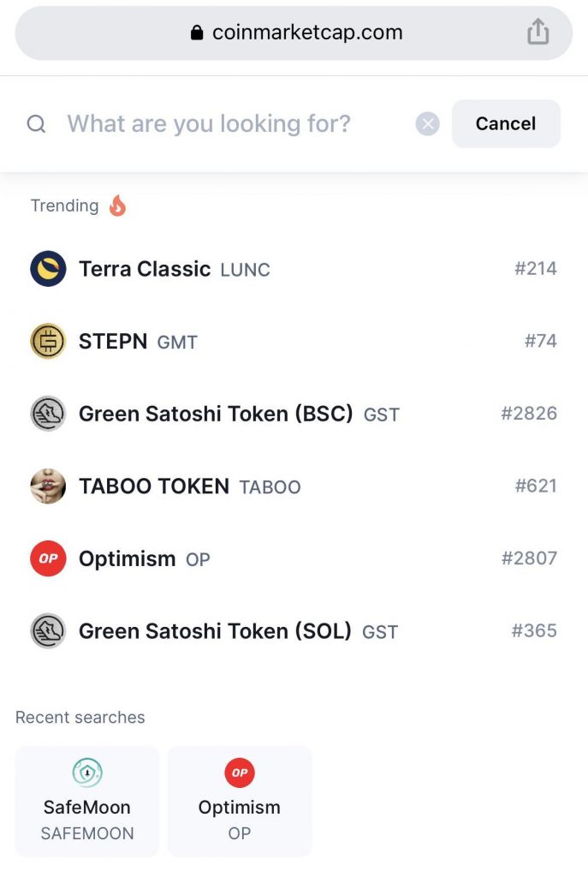The height and width of the screenshot is (877, 588).
Task: Click the Green Satoshi Token (BSC) logo
Action: click(x=47, y=414)
